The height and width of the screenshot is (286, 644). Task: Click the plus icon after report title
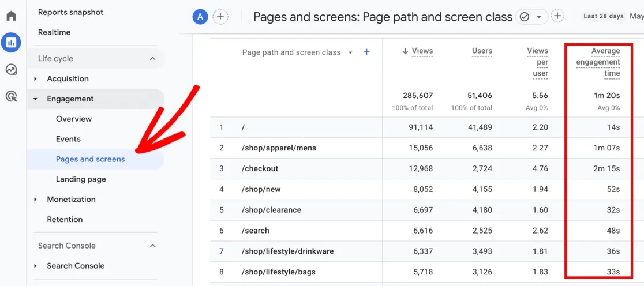point(557,16)
